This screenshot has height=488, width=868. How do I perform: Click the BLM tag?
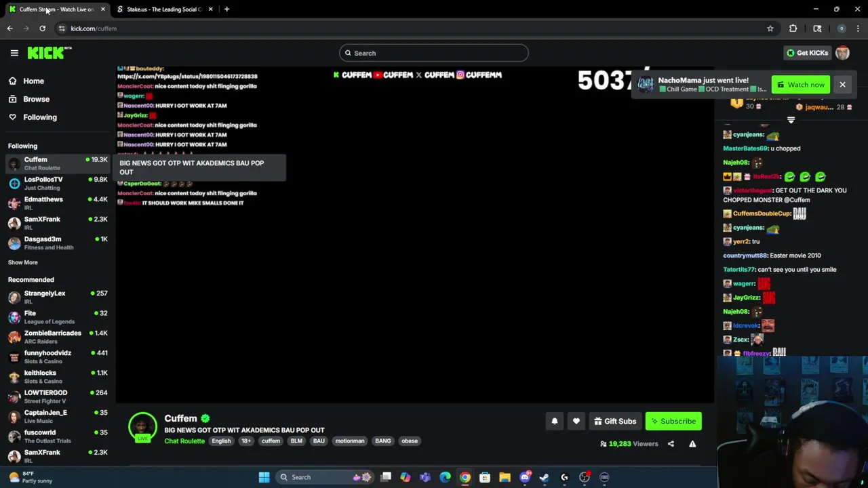coord(296,441)
